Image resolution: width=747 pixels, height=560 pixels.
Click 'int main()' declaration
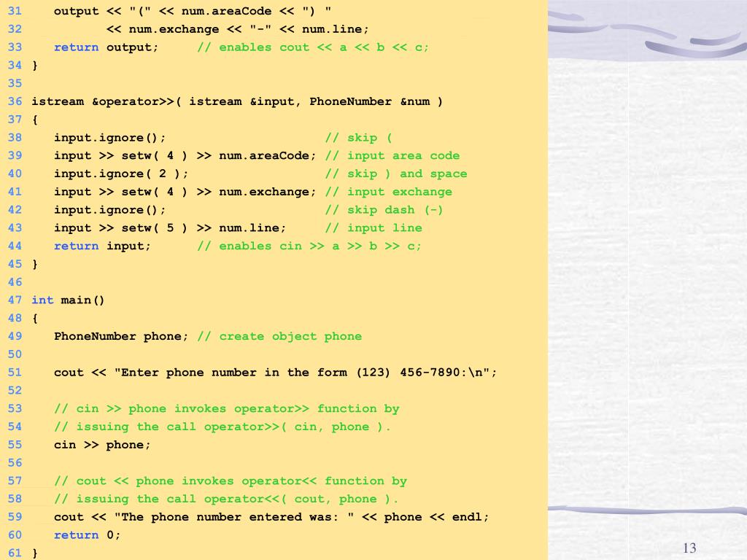pyautogui.click(x=68, y=300)
